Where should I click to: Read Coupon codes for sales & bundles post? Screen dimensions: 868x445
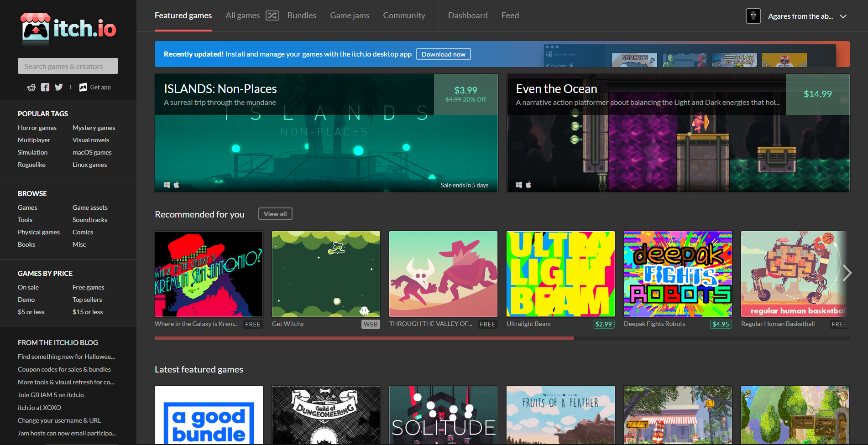point(64,369)
